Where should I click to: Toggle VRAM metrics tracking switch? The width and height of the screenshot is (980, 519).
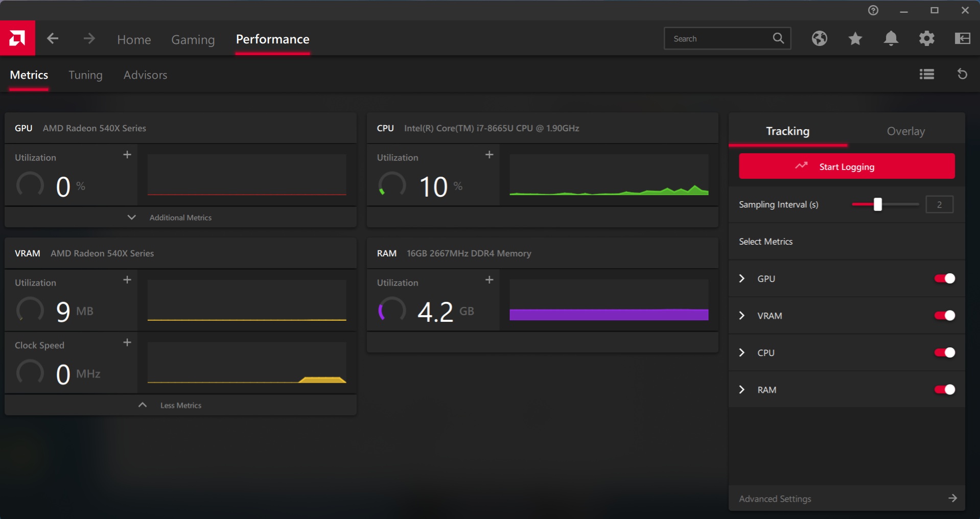click(945, 316)
